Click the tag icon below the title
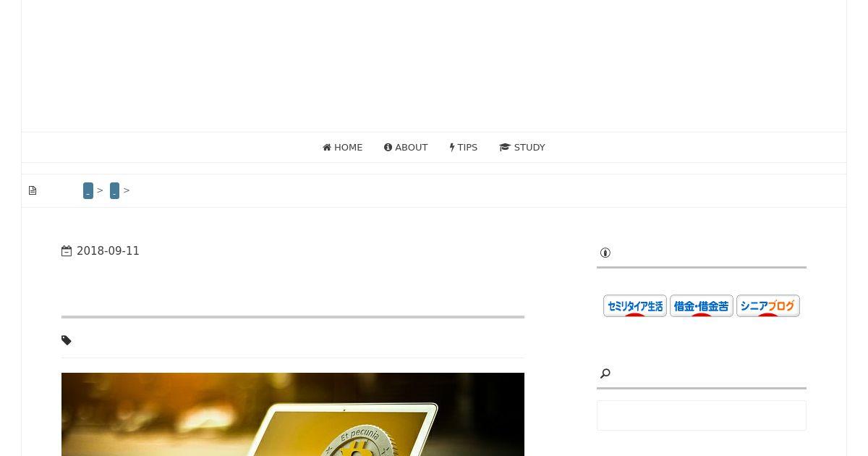The width and height of the screenshot is (868, 456). 67,340
